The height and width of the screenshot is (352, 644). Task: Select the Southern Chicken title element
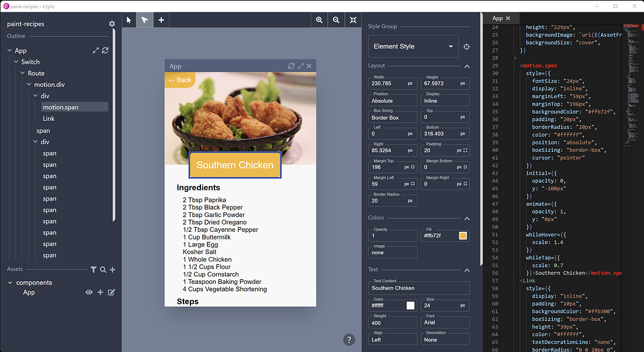(x=235, y=165)
